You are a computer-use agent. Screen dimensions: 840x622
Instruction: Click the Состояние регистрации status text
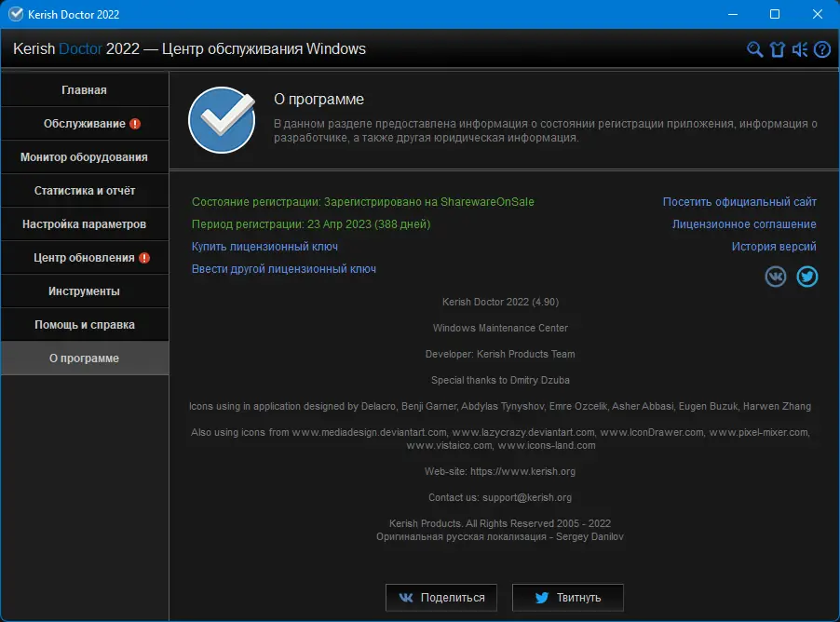362,202
